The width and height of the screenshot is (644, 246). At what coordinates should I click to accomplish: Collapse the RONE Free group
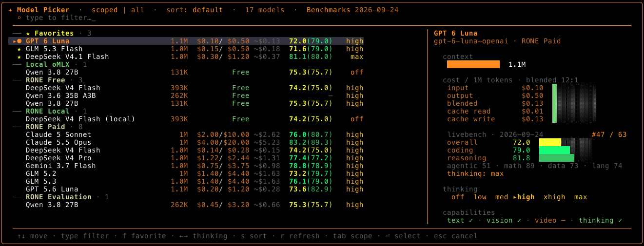(48, 80)
